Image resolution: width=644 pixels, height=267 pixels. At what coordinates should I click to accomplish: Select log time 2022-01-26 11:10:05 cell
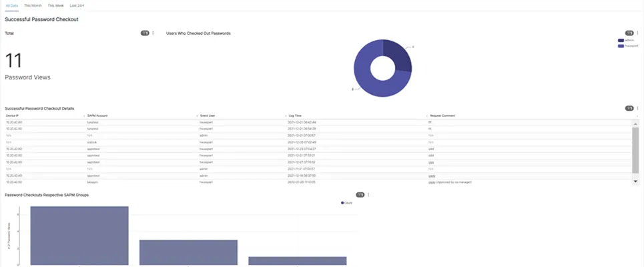(302, 182)
